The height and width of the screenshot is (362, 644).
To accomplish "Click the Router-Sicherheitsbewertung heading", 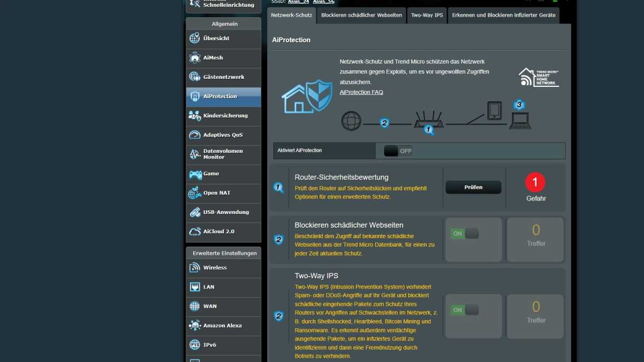I will [341, 178].
